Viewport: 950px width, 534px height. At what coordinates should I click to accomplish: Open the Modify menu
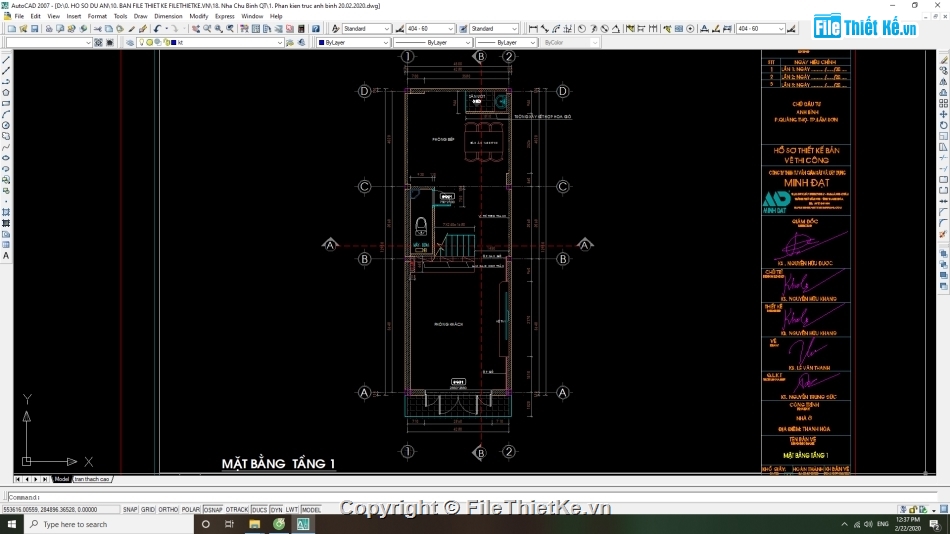click(x=198, y=16)
